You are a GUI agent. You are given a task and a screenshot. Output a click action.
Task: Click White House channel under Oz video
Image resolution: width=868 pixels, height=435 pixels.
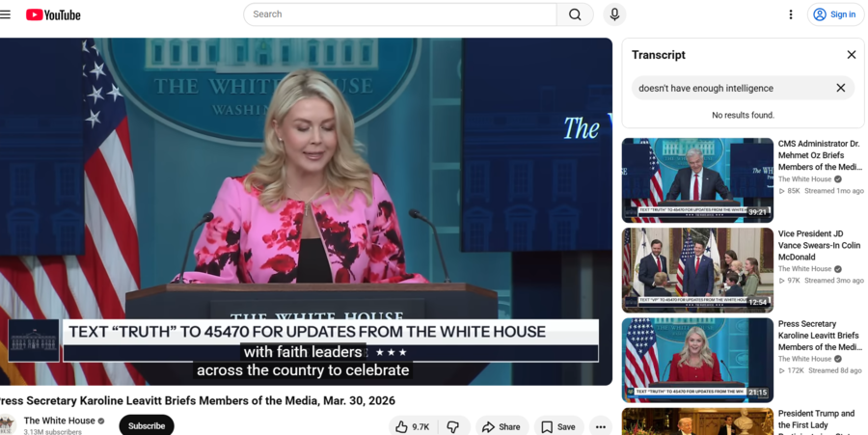[x=805, y=178]
